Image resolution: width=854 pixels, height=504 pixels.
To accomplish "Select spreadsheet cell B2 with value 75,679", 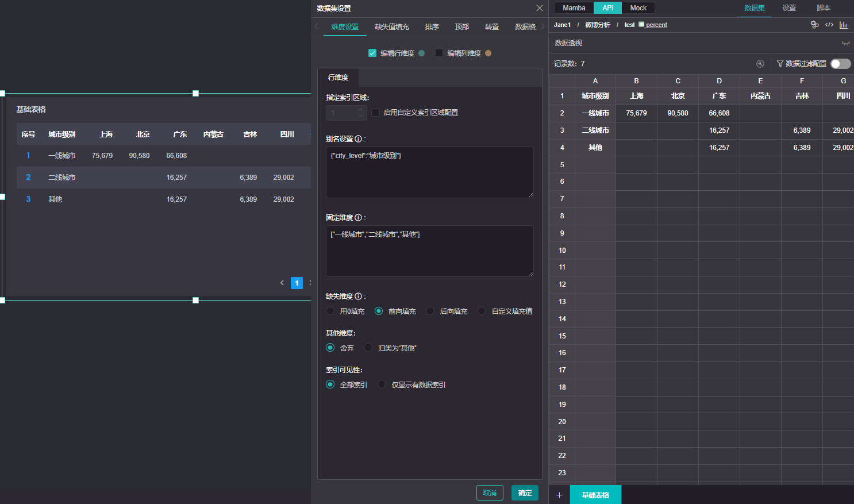I will pos(636,113).
